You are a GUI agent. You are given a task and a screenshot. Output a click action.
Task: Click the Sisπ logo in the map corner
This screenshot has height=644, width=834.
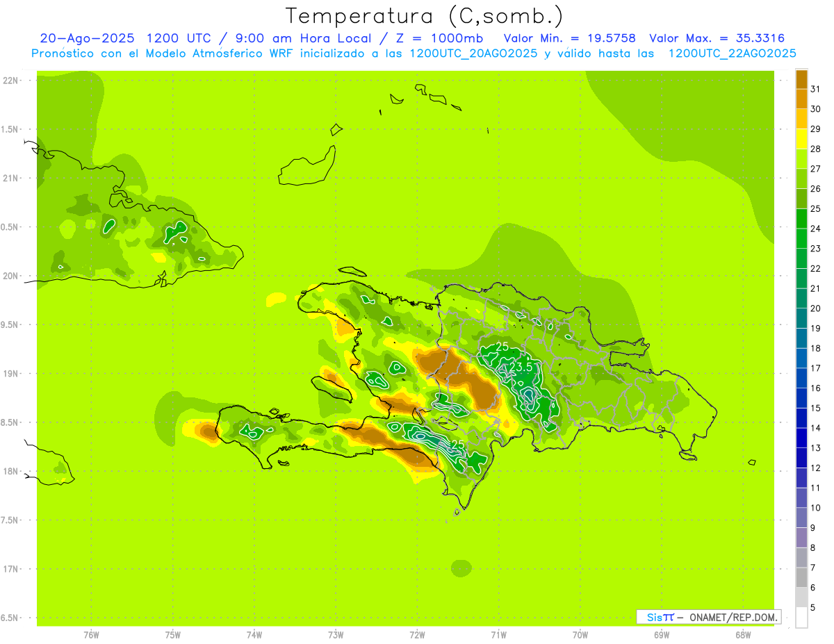click(660, 617)
